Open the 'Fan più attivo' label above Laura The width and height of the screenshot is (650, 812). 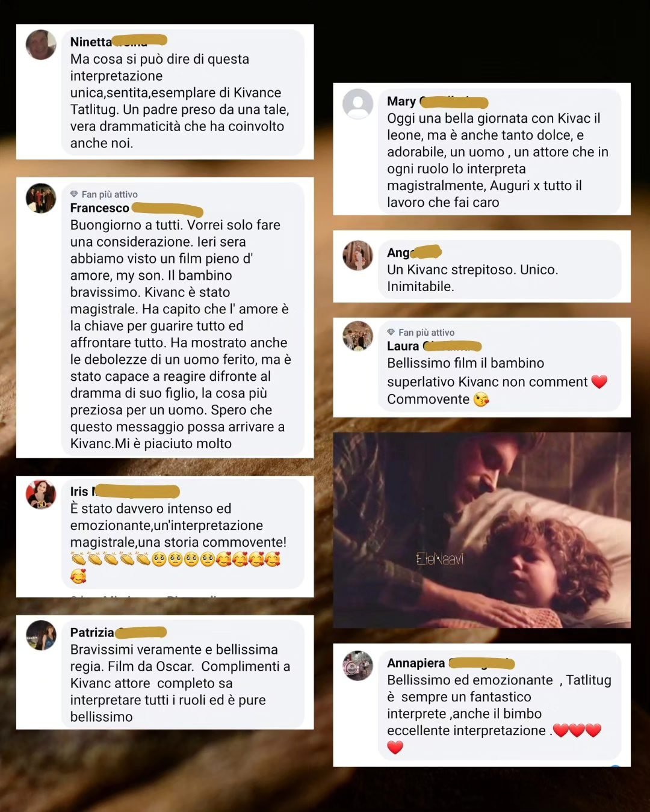point(426,332)
